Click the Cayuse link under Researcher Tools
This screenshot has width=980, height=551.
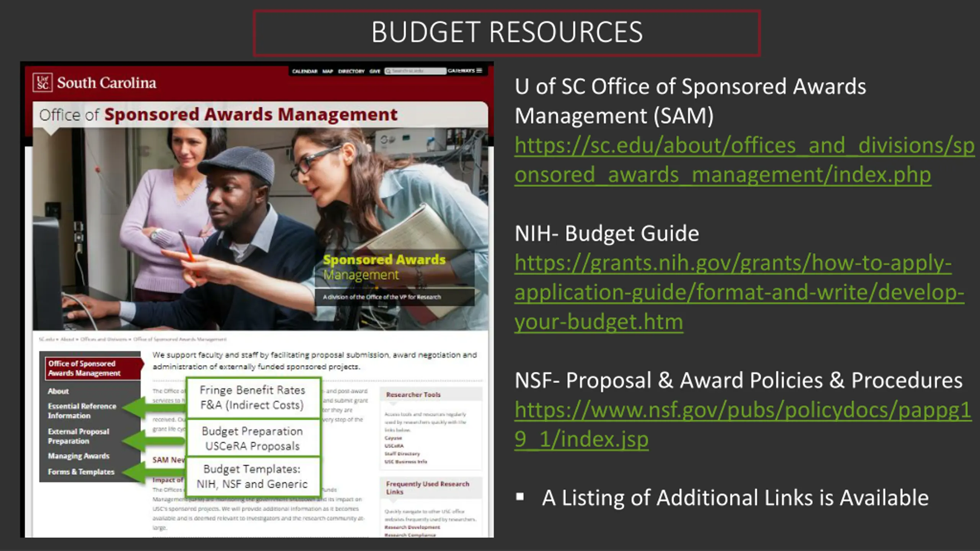pos(393,438)
